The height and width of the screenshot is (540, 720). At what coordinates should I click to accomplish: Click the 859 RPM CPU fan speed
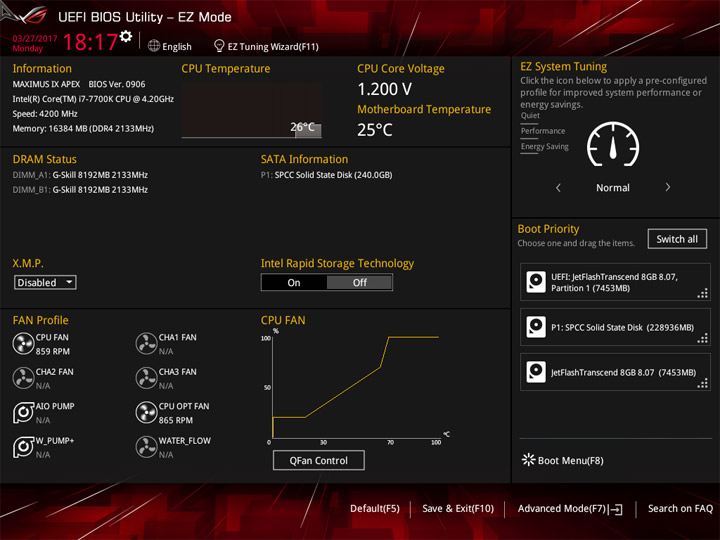(x=53, y=351)
